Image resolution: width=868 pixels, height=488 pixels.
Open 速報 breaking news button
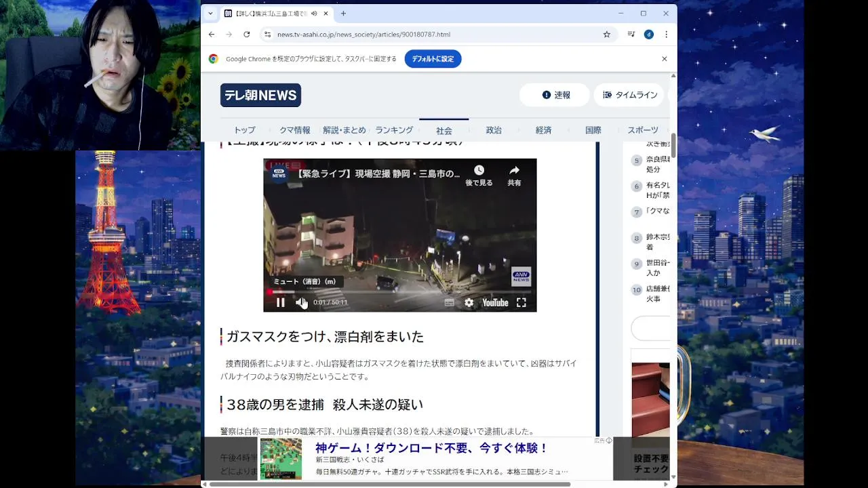tap(555, 95)
